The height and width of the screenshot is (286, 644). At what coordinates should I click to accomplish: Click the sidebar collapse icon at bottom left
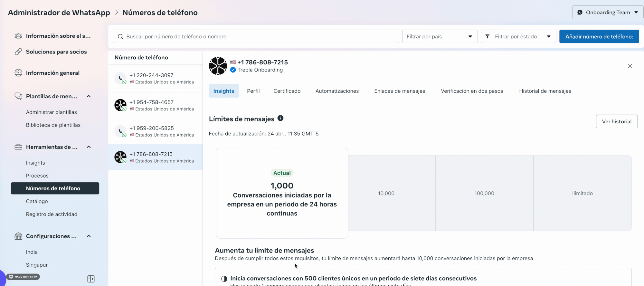(x=91, y=279)
